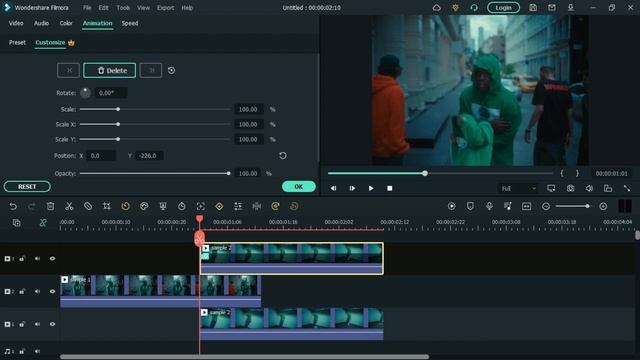Click the render preview circle icon
Image resolution: width=640 pixels, height=360 pixels.
(451, 207)
